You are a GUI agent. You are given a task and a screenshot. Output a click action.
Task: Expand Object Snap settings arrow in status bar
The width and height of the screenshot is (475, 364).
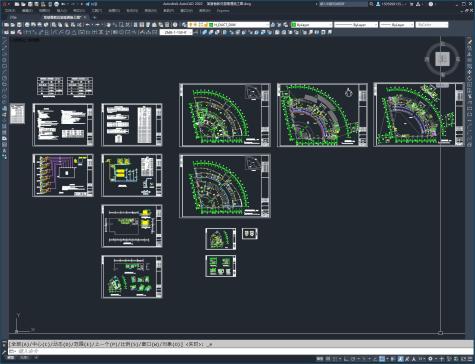(x=388, y=359)
